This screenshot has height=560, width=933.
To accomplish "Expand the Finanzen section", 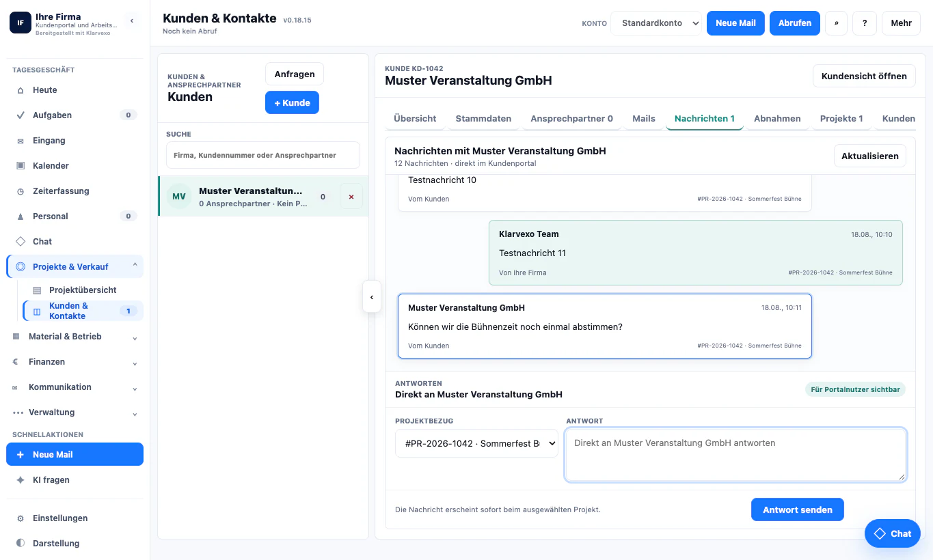I will point(135,363).
